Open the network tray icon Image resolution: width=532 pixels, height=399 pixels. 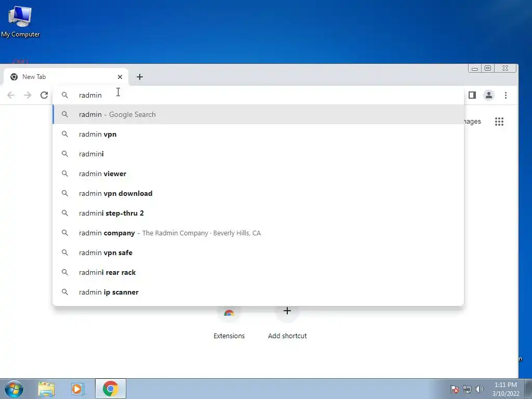pos(467,389)
